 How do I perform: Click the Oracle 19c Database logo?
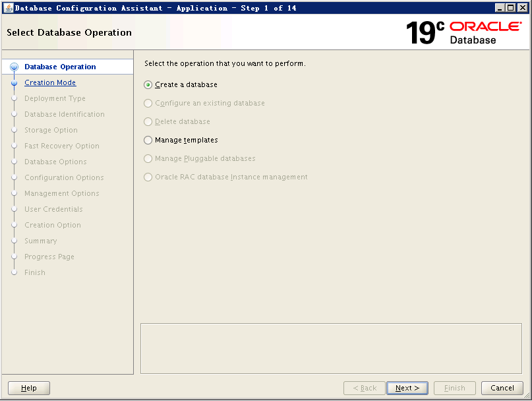pos(464,32)
